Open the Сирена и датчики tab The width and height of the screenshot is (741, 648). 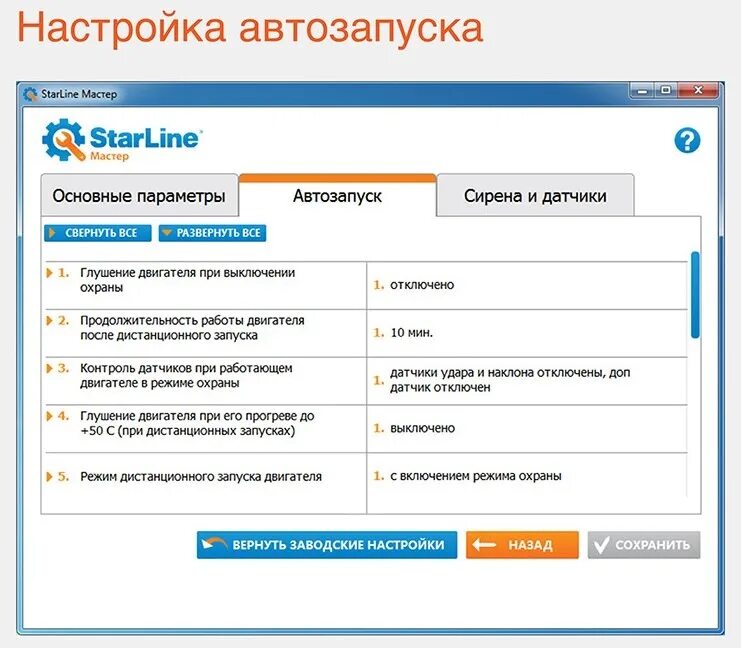535,196
